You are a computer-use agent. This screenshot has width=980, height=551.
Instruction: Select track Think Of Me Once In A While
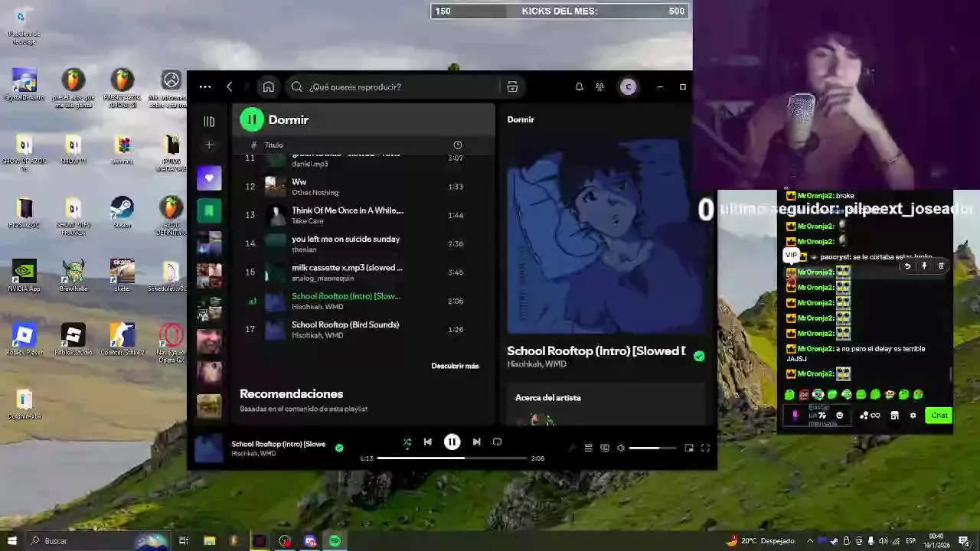point(364,215)
